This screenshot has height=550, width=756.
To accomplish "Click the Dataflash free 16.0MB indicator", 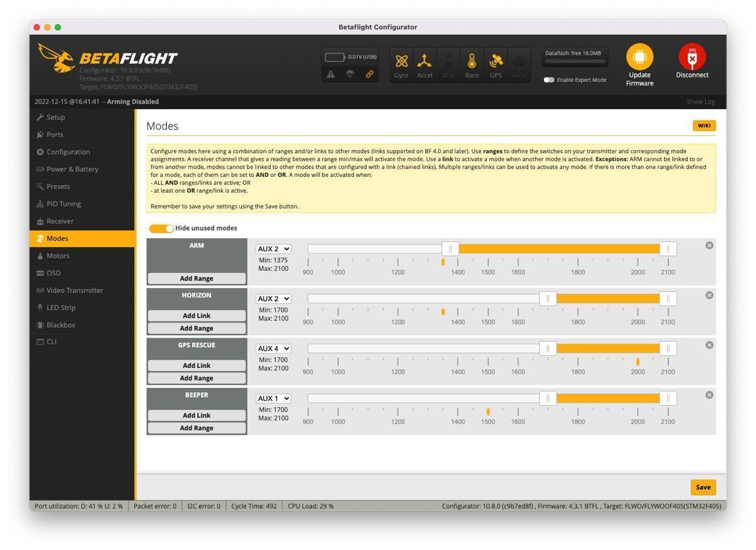I will click(x=575, y=57).
